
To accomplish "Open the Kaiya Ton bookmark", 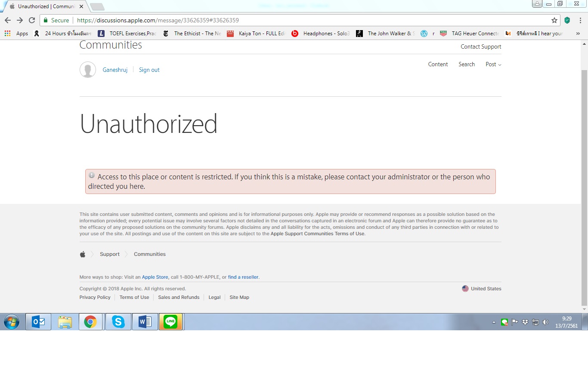I will [x=256, y=34].
